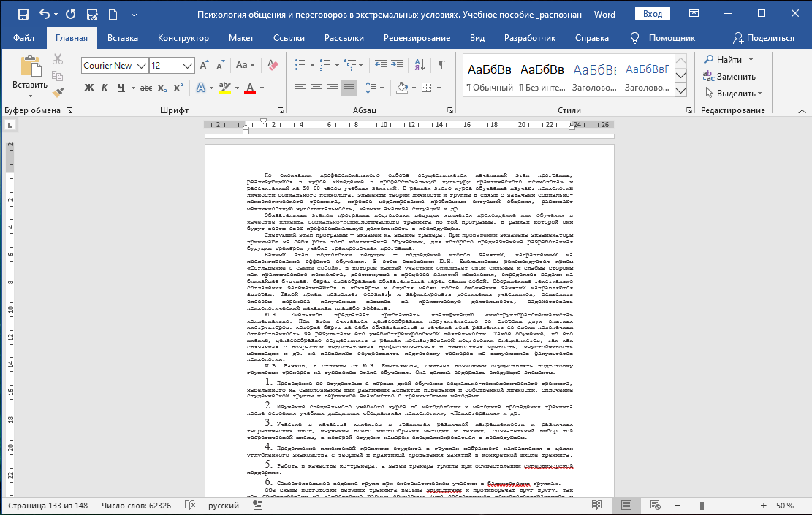This screenshot has width=812, height=515.
Task: Click the zoom slider in status bar
Action: click(702, 506)
